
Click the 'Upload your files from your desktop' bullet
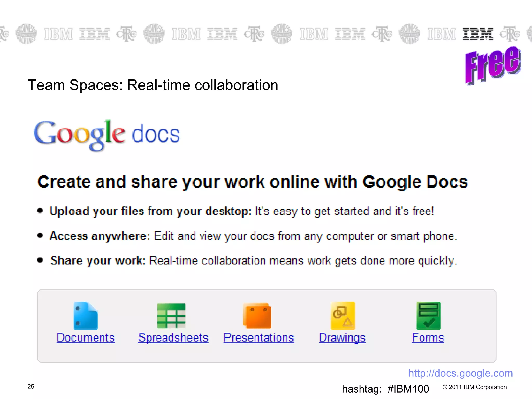coord(242,211)
